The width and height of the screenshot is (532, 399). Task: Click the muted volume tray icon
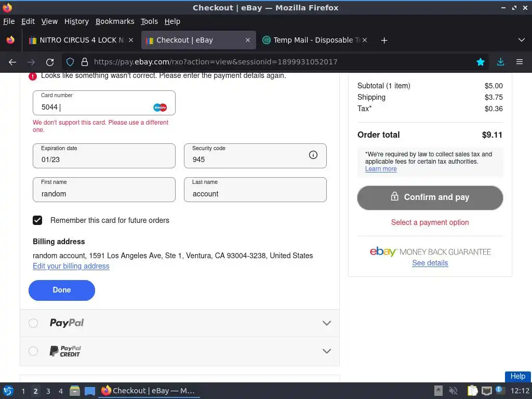coord(453,391)
